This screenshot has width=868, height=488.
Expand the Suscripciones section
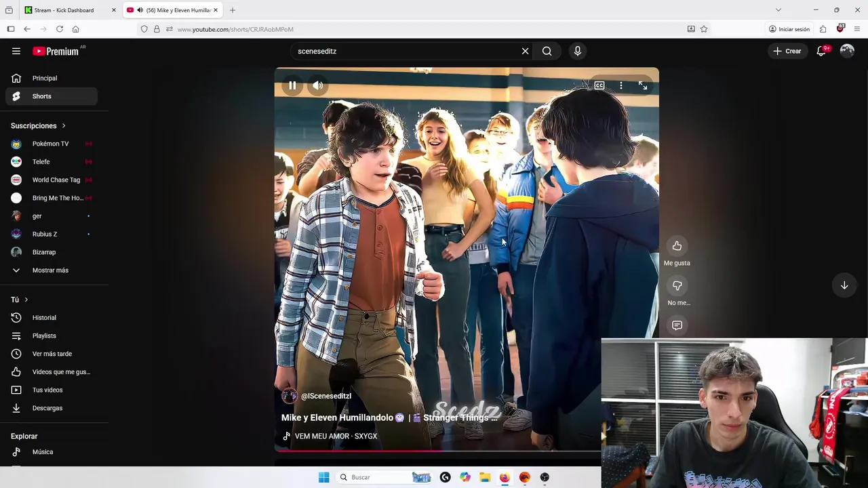[x=38, y=125]
